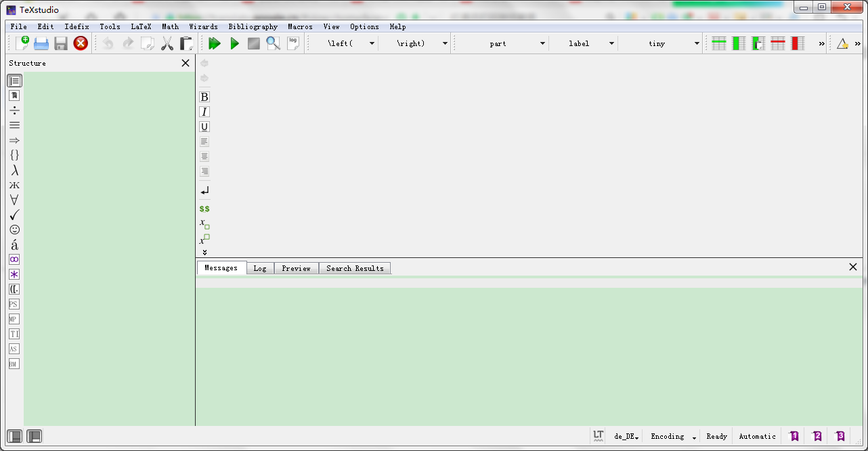The height and width of the screenshot is (451, 868).
Task: Open the smiley miscellaneous symbols panel
Action: 14,230
